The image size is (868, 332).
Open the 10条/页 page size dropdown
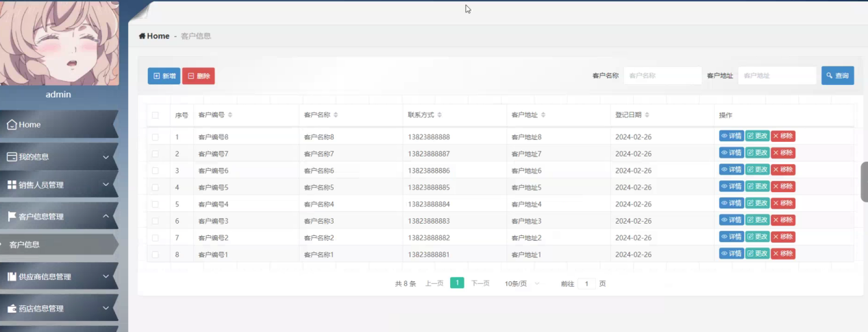point(522,283)
